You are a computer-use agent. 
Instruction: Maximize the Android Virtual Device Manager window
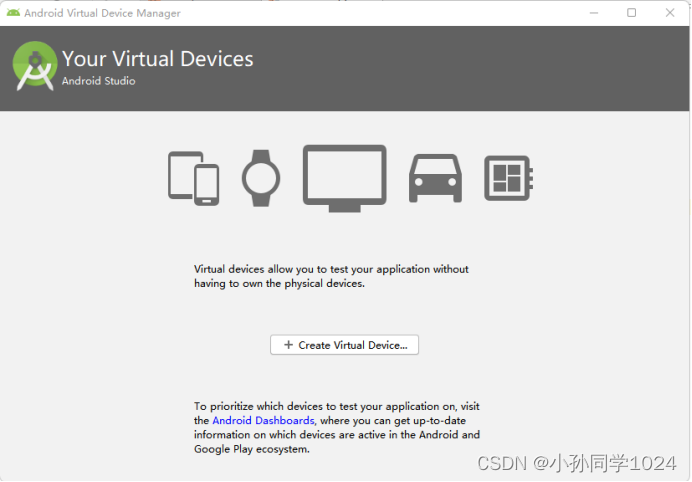(x=632, y=13)
